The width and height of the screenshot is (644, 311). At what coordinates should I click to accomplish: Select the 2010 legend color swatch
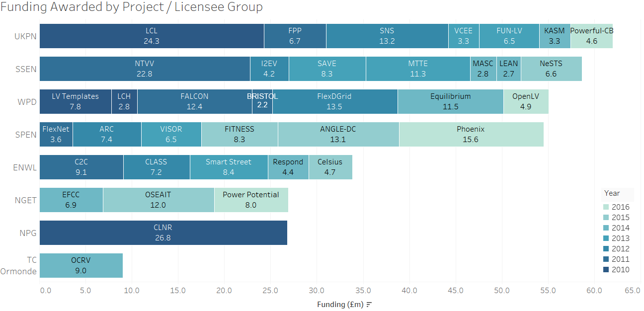(606, 270)
